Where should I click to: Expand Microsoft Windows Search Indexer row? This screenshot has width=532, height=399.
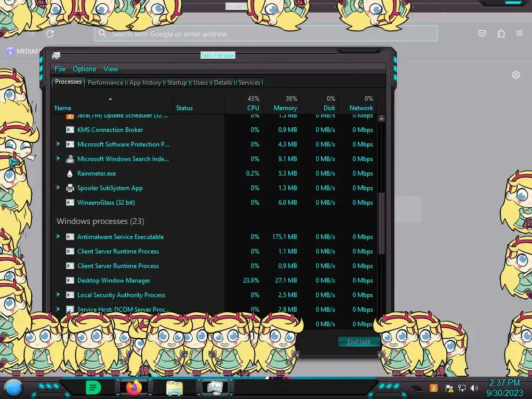coord(58,158)
